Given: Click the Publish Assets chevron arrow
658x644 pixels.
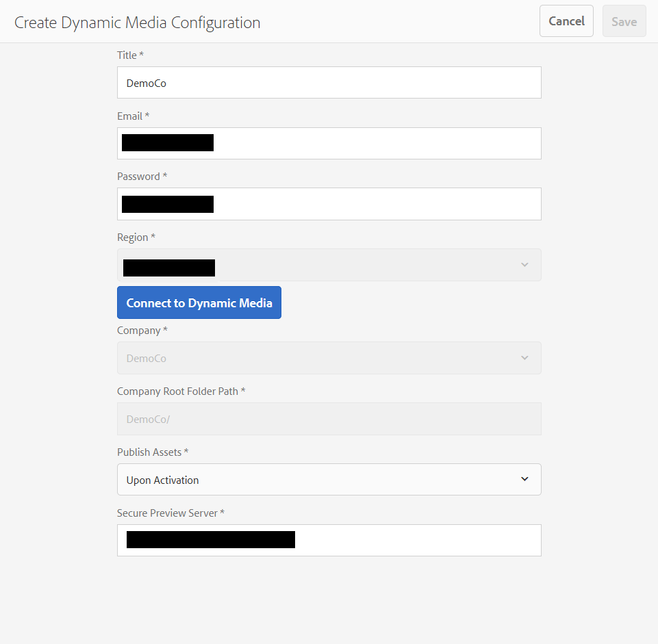Looking at the screenshot, I should tap(524, 479).
